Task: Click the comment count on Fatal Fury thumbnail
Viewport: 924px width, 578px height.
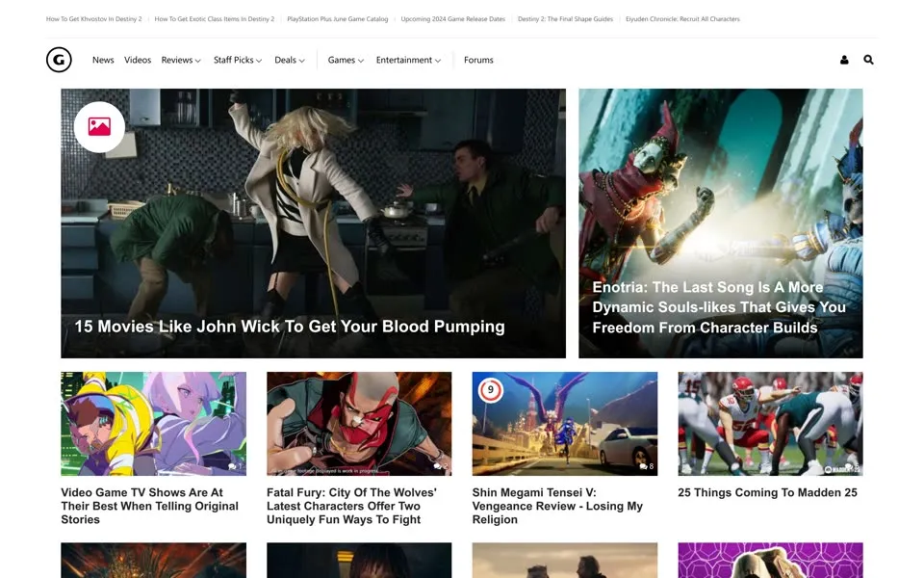Action: [x=441, y=466]
